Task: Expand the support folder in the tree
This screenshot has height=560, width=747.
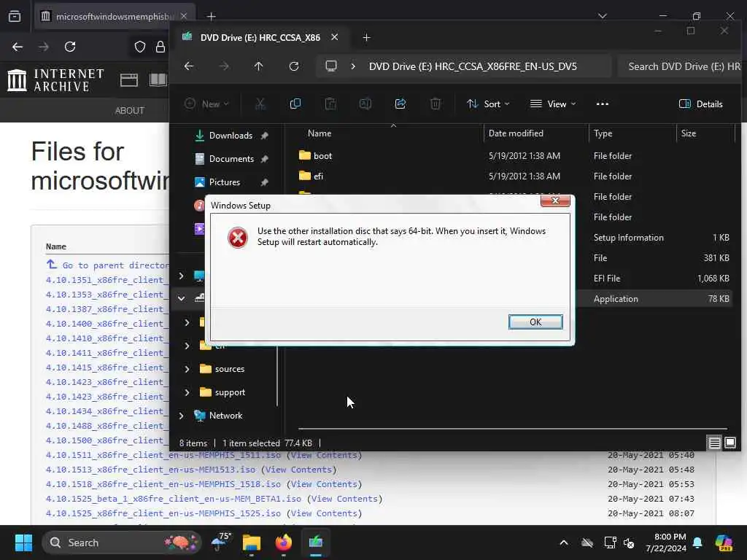Action: pos(187,392)
